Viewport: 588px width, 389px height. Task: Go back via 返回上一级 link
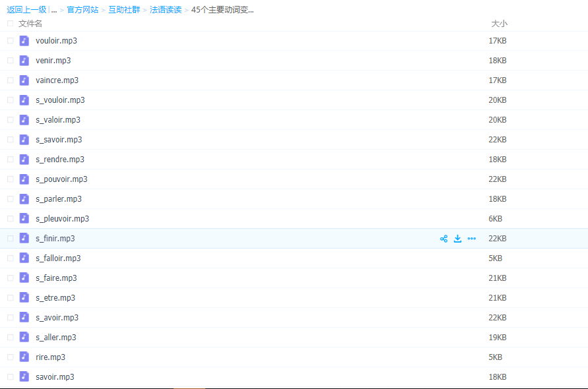click(26, 10)
